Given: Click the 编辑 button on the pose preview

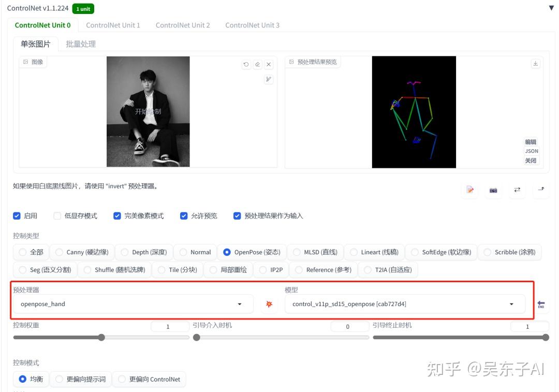Looking at the screenshot, I should 531,141.
